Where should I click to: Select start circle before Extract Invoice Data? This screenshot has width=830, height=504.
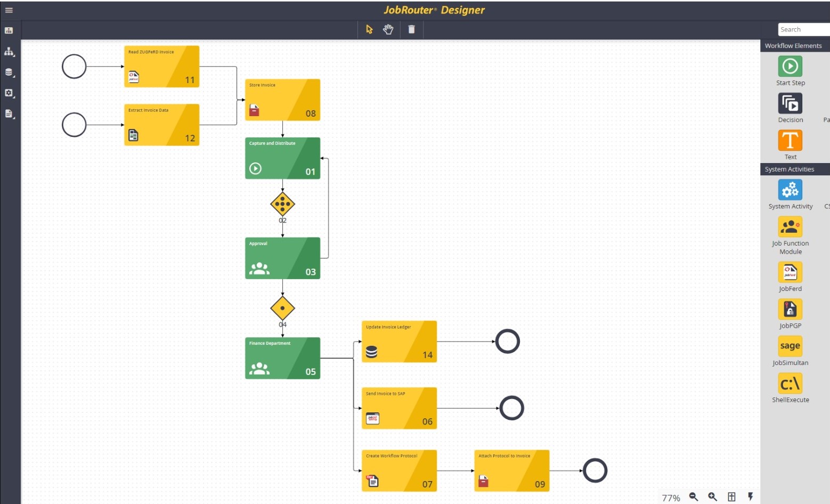pos(74,125)
